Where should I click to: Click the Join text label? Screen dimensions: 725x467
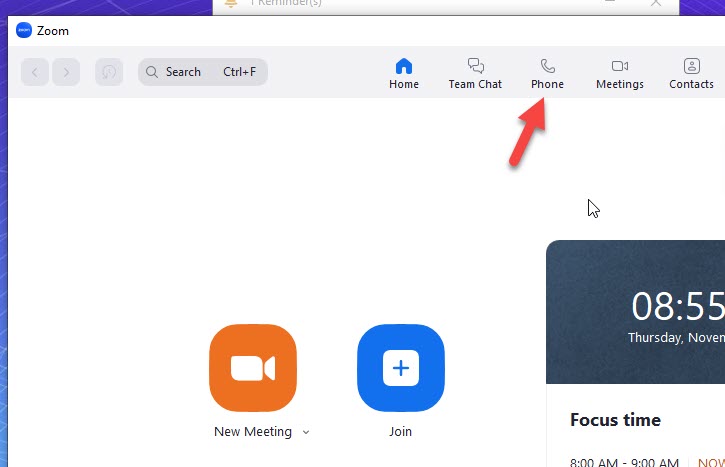[x=400, y=432]
